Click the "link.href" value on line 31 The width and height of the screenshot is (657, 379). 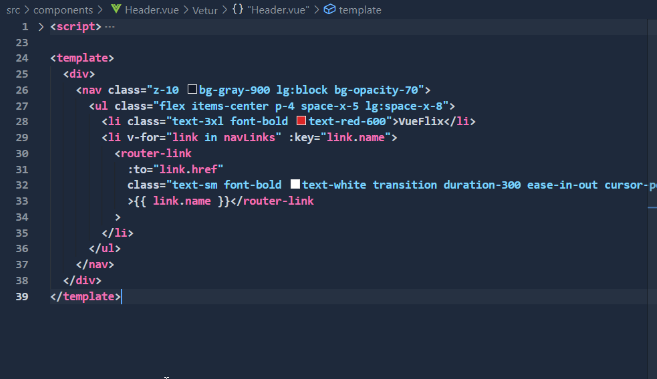coord(188,169)
